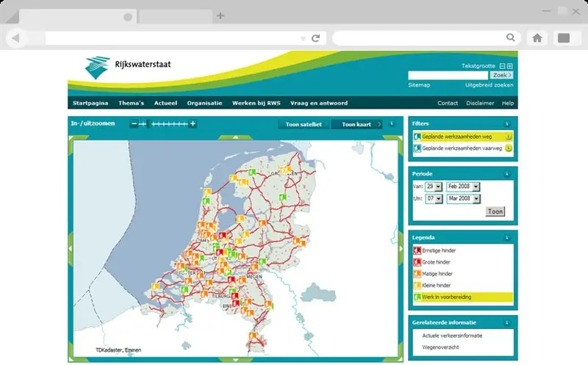The width and height of the screenshot is (588, 365).
Task: Toggle Werk in voorbereiding legend item
Action: (446, 297)
